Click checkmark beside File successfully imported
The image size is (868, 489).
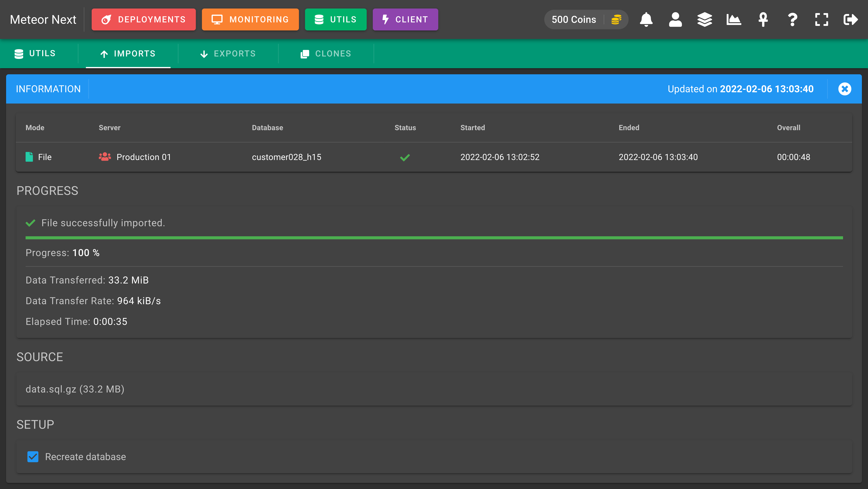tap(30, 223)
